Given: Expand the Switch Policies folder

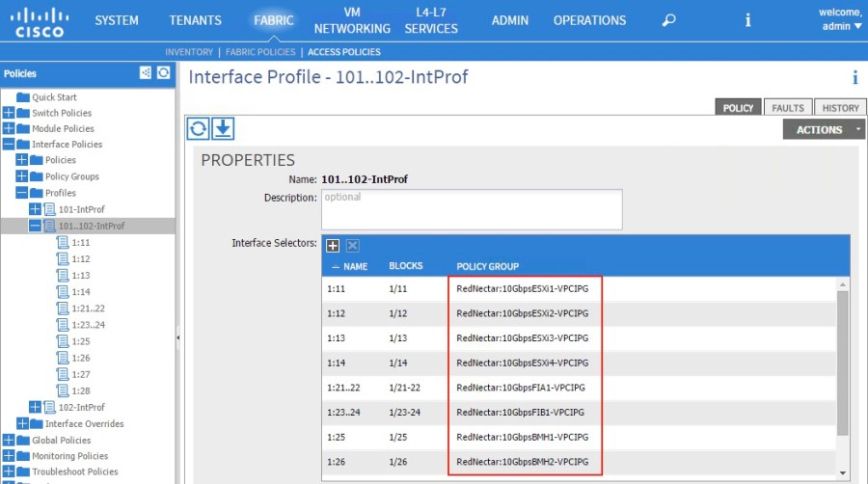Looking at the screenshot, I should pos(9,113).
